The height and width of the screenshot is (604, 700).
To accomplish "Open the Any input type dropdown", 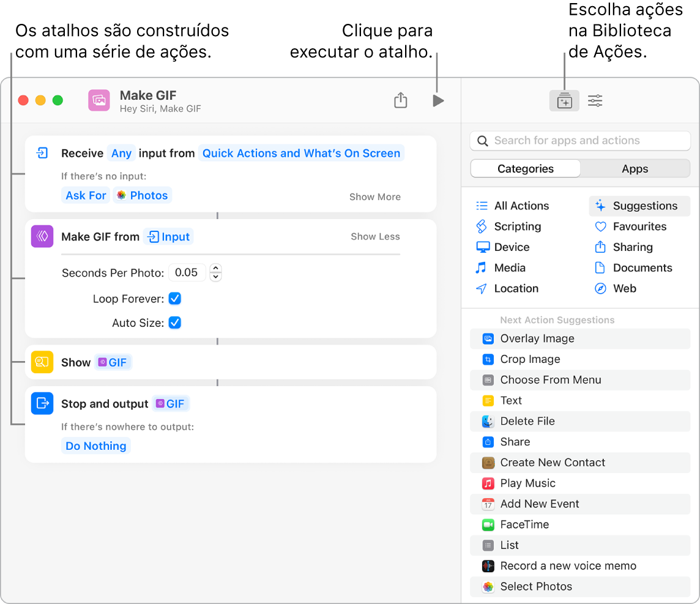I will click(121, 153).
